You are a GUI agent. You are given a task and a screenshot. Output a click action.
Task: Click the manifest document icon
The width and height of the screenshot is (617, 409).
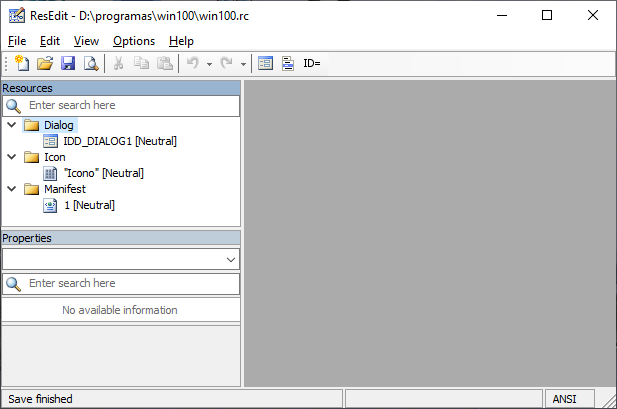[50, 205]
